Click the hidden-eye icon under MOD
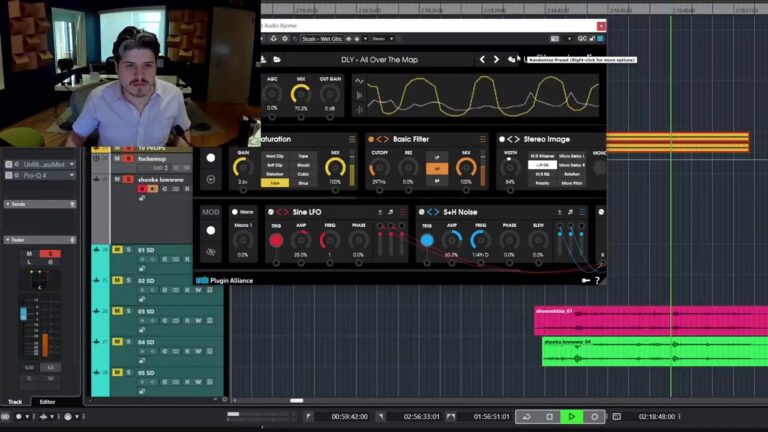This screenshot has height=432, width=768. coord(210,252)
